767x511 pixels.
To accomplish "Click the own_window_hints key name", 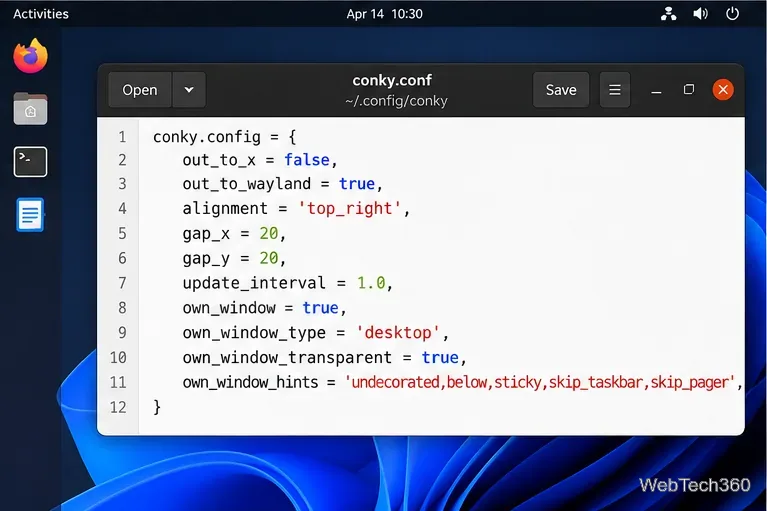I will click(x=250, y=382).
